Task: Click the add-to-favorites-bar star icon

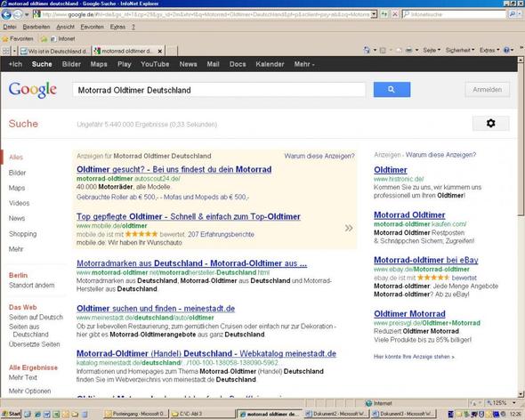Action: click(x=44, y=39)
